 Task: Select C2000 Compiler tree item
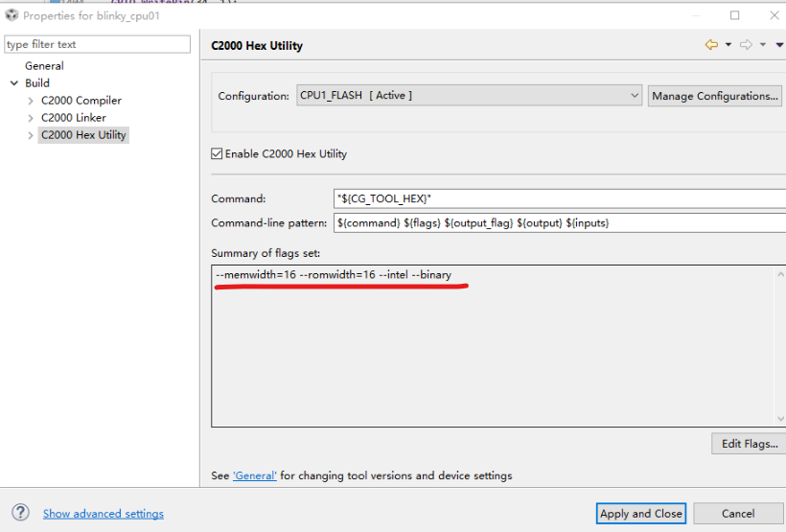tap(81, 101)
